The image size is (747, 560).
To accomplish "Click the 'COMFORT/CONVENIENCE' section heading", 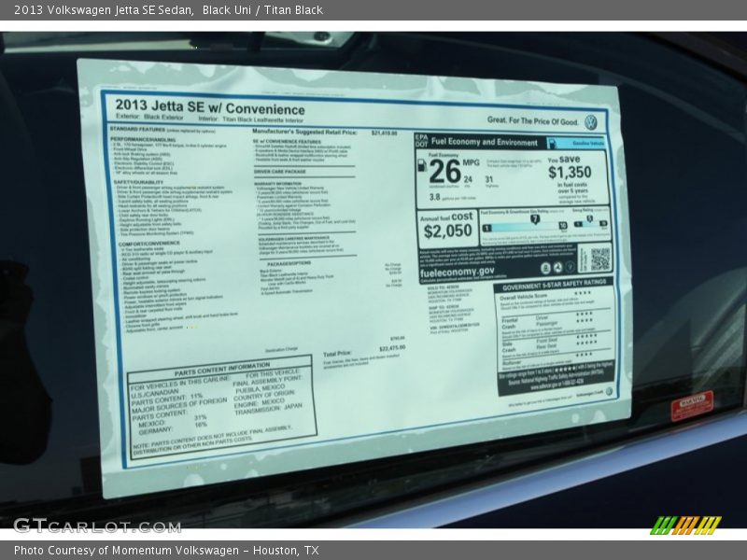I will point(149,244).
